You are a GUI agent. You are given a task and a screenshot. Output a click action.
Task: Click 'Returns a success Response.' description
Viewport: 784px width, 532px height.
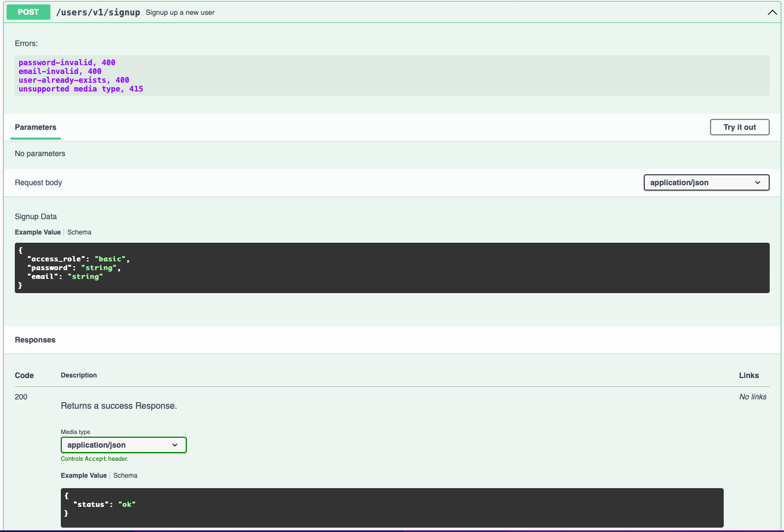[x=119, y=406]
